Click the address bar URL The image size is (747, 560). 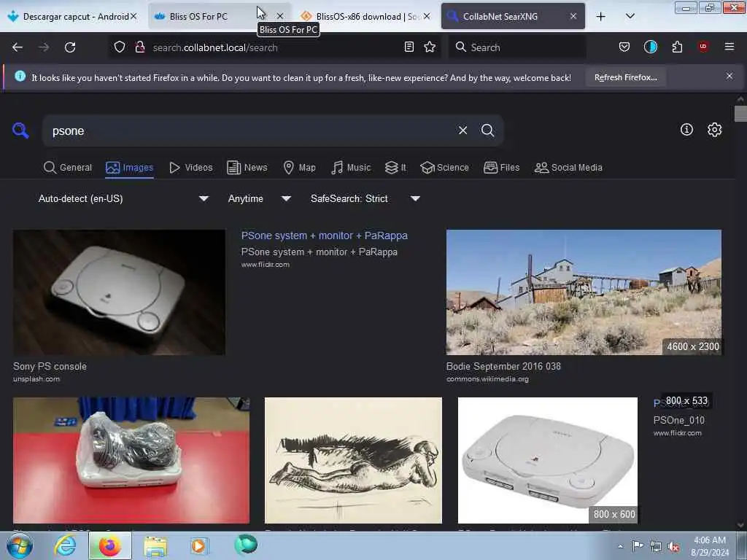click(215, 47)
